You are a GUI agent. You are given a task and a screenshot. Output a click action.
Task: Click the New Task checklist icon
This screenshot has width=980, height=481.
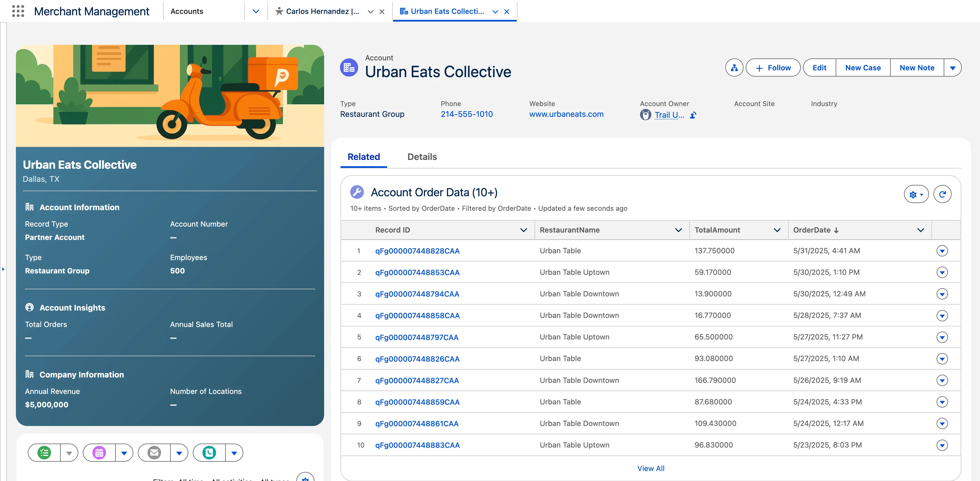(x=44, y=453)
